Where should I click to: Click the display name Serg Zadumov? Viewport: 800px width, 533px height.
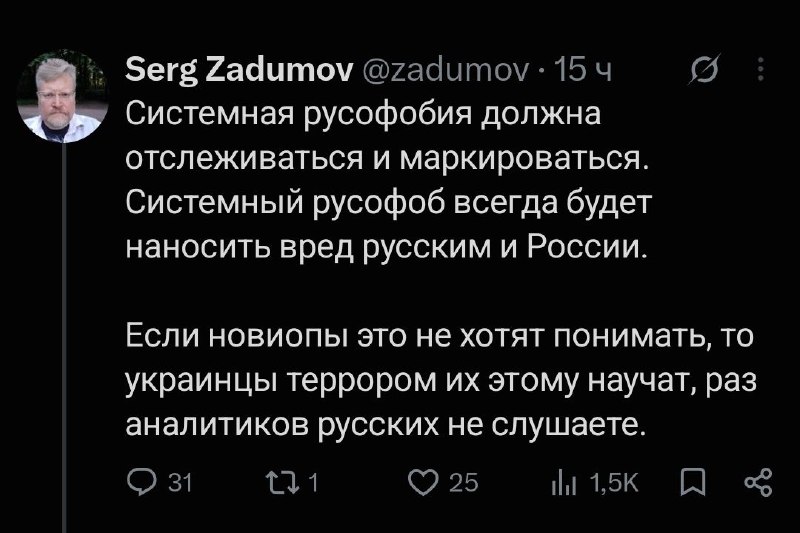(239, 69)
